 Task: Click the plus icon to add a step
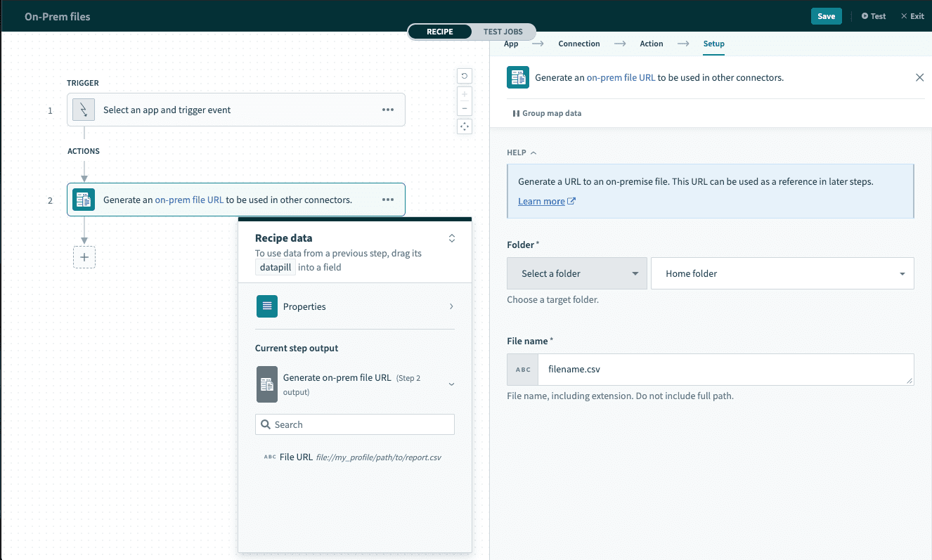84,257
